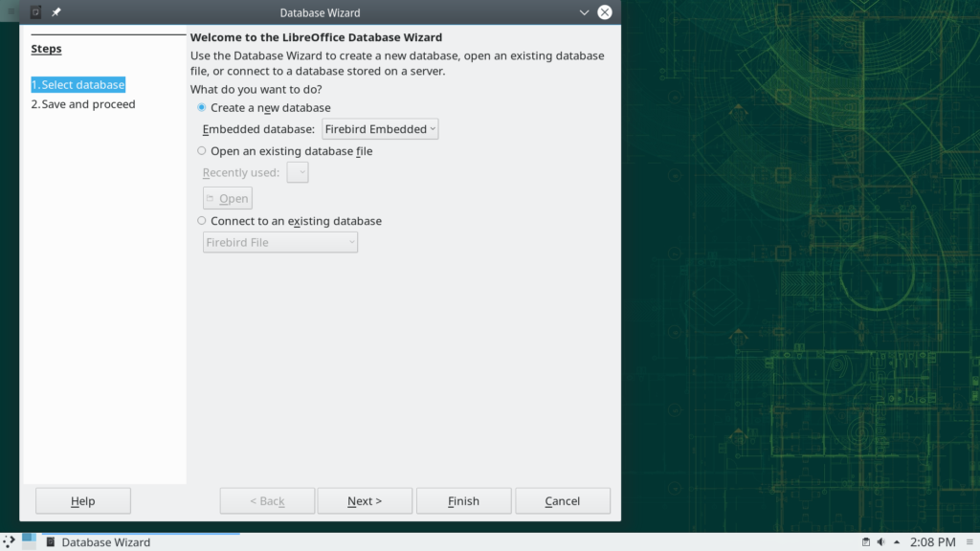Go to step 2 Save and proceed
The image size is (980, 551).
point(83,104)
